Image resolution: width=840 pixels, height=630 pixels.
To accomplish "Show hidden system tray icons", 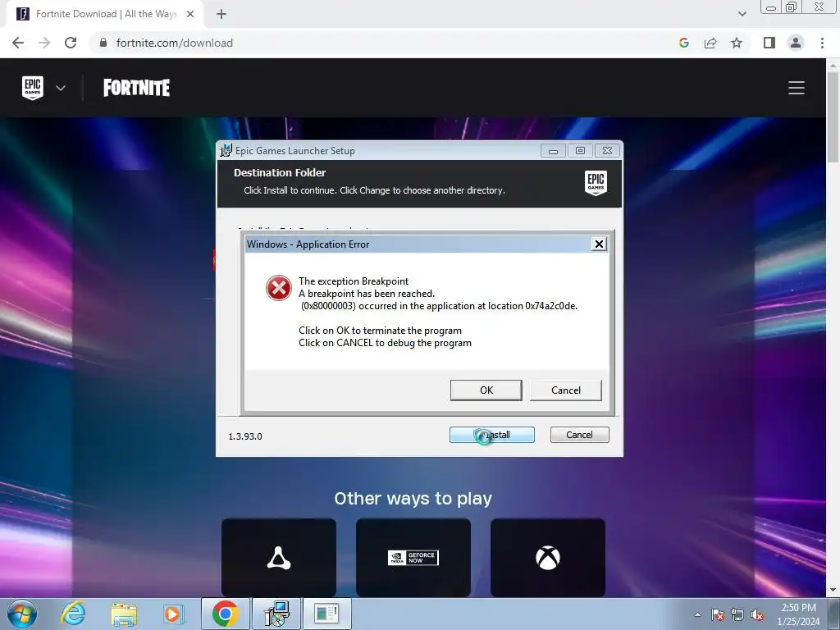I will (x=697, y=614).
